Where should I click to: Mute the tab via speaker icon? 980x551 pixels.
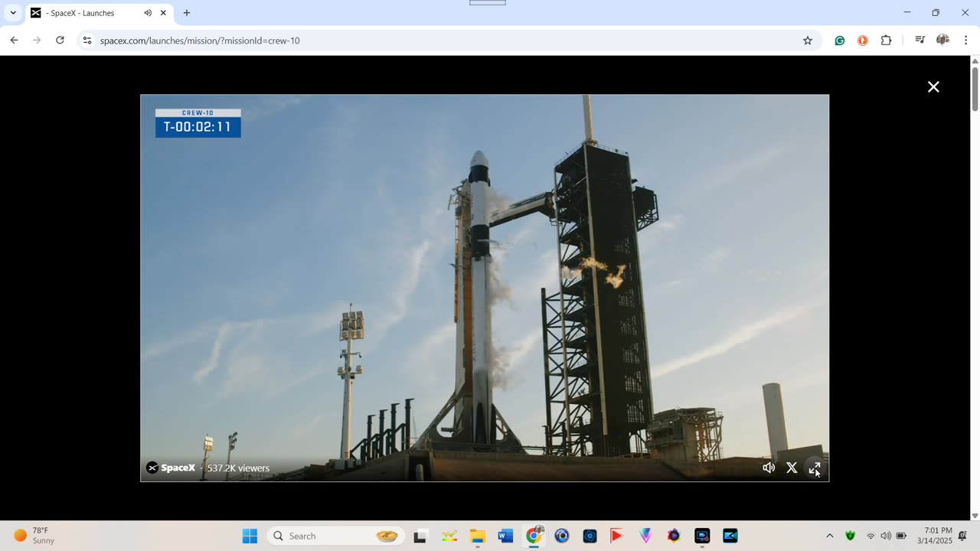pos(148,13)
